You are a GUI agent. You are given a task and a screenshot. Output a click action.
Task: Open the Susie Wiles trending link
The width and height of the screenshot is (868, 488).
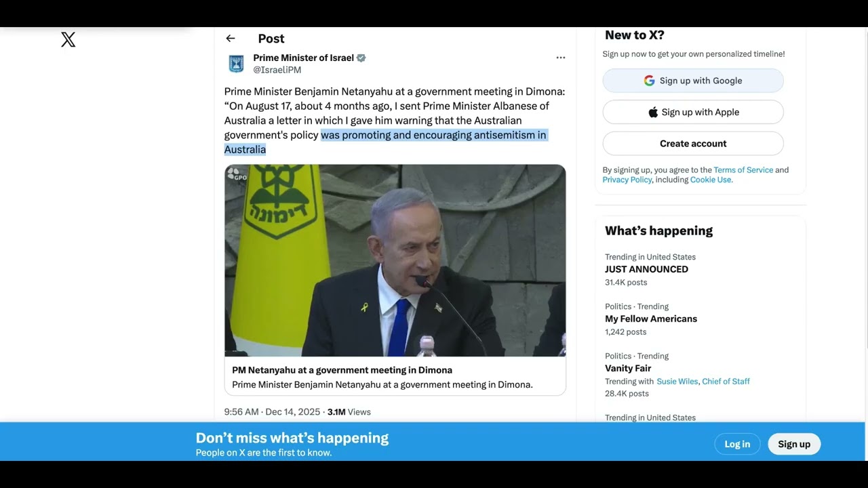(x=677, y=382)
